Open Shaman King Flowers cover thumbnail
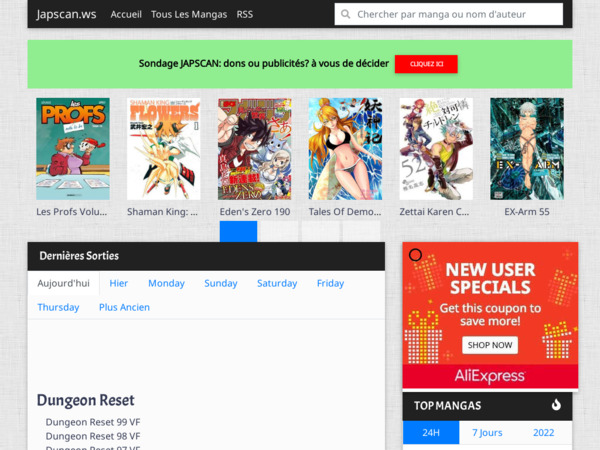 163,149
